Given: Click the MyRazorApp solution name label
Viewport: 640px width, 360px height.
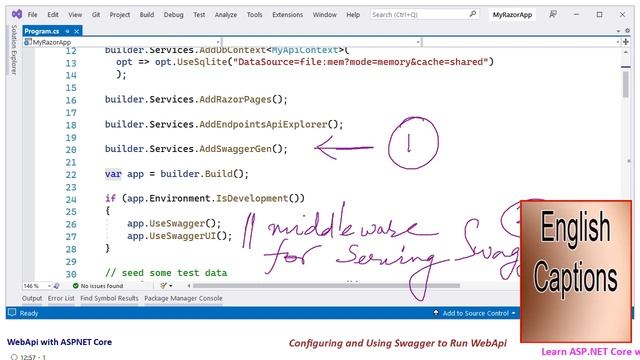Looking at the screenshot, I should (x=512, y=15).
